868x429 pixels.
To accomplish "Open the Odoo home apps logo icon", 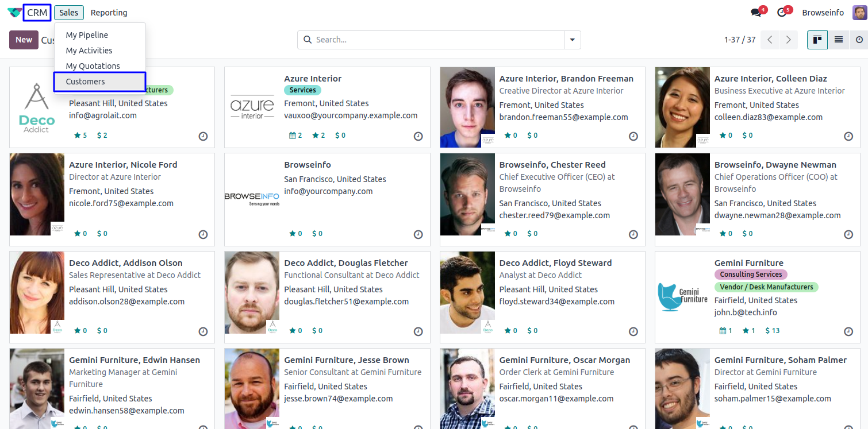I will pyautogui.click(x=14, y=13).
